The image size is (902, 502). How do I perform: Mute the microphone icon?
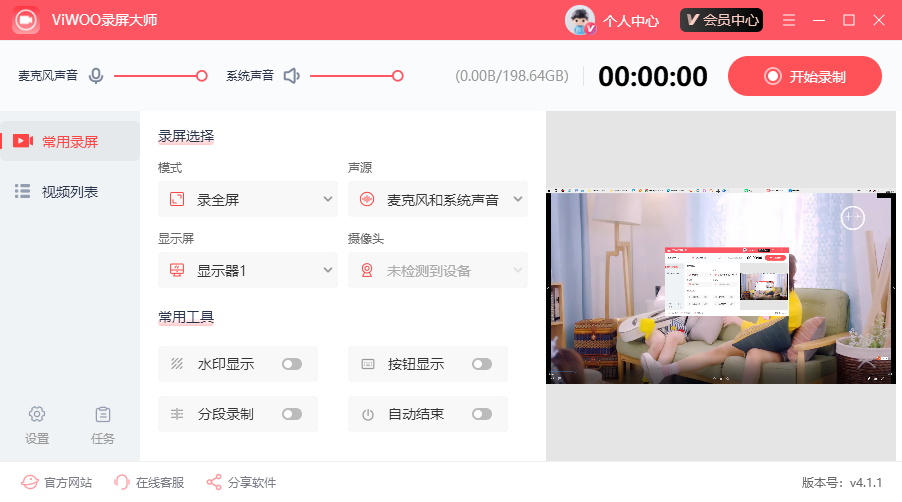96,76
